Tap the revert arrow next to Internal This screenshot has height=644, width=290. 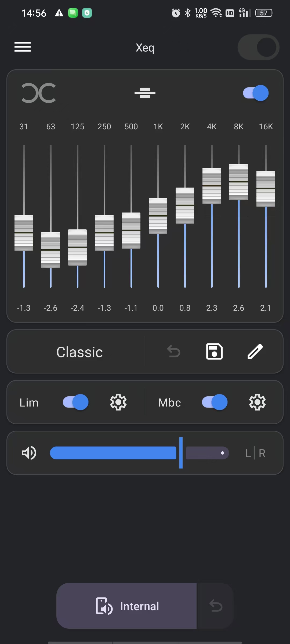(216, 606)
